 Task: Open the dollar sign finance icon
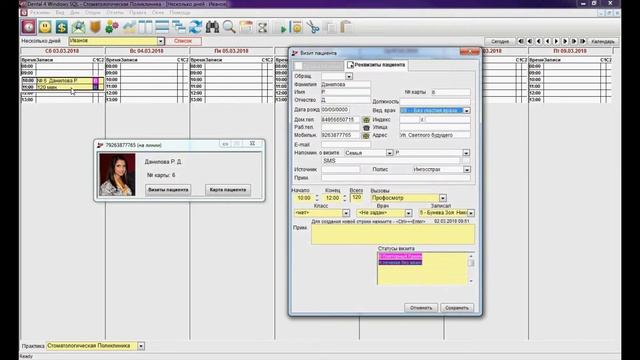[62, 27]
